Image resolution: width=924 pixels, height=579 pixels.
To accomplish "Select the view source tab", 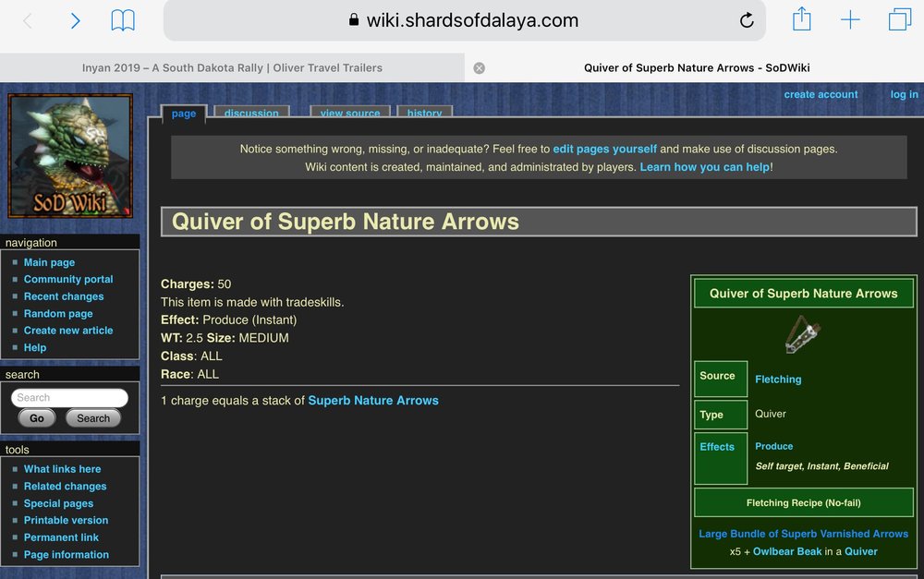I will 350,113.
